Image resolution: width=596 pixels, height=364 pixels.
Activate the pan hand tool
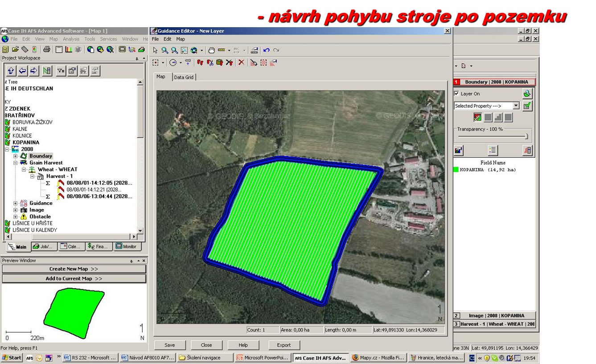click(211, 50)
